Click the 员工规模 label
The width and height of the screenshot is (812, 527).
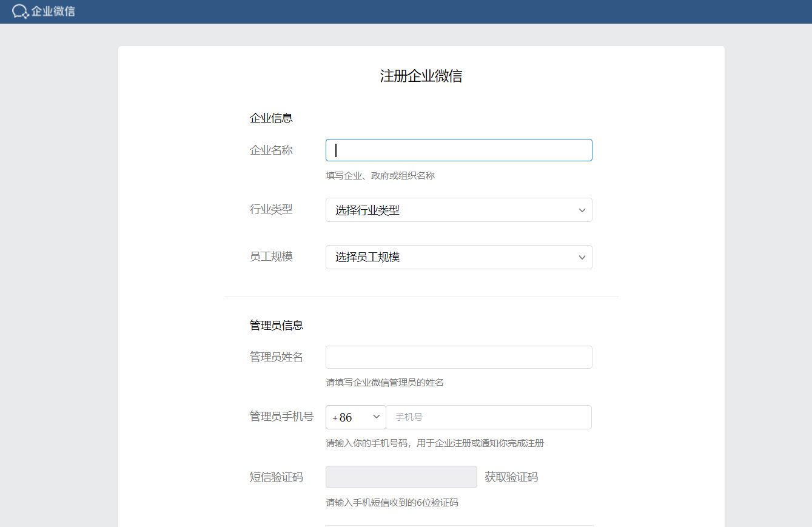click(x=271, y=257)
